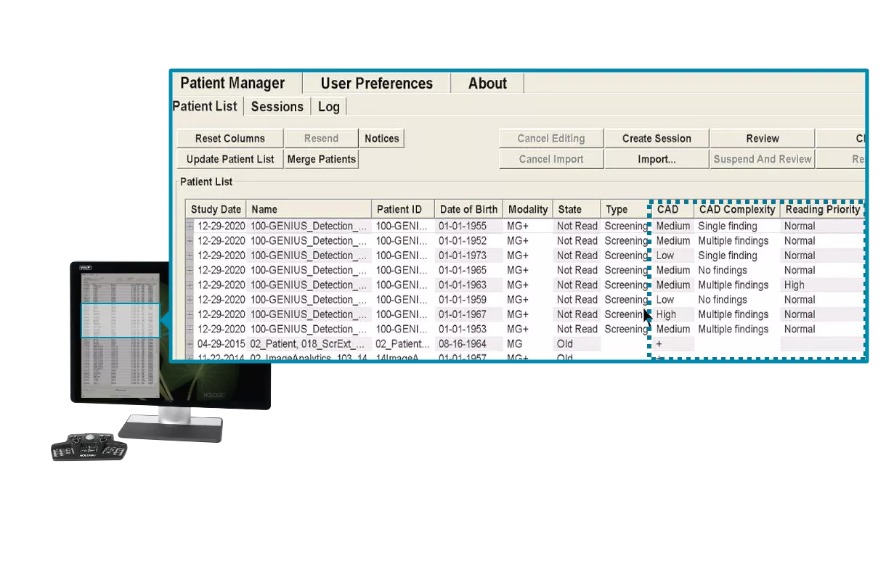
Task: Click the Review button
Action: [762, 138]
